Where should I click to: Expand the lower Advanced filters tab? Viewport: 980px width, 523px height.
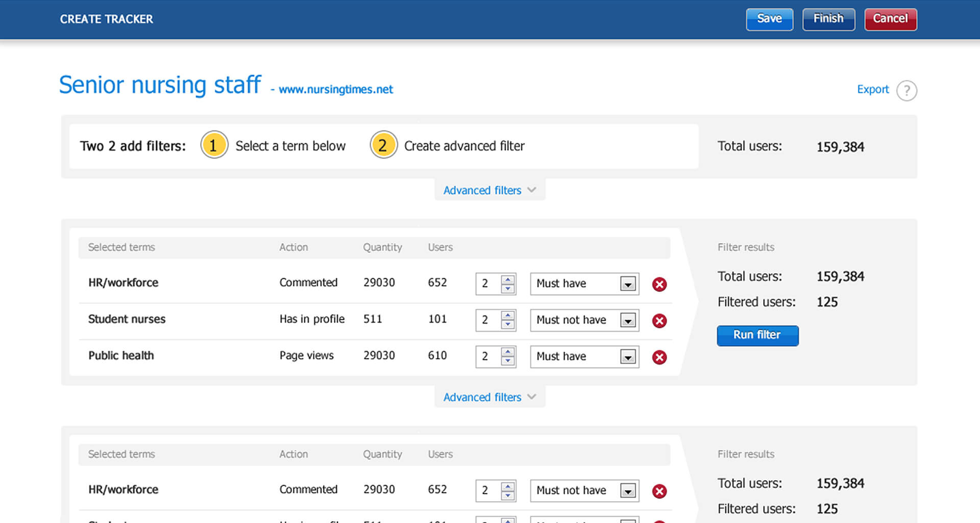click(x=489, y=397)
